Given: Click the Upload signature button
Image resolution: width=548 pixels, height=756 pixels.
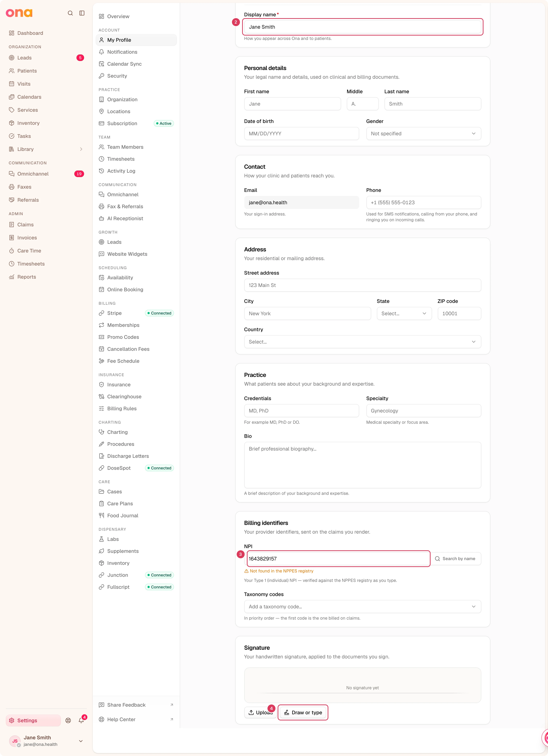Looking at the screenshot, I should [260, 712].
